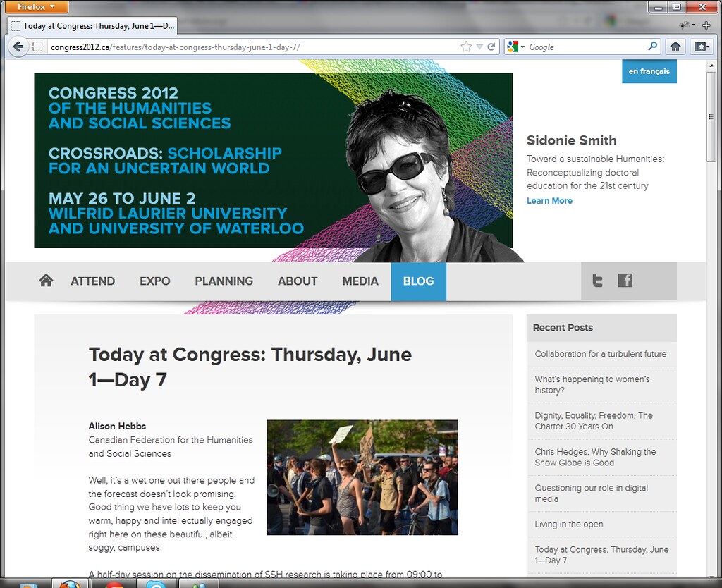Open the Firefox application menu
The width and height of the screenshot is (722, 588).
[37, 6]
